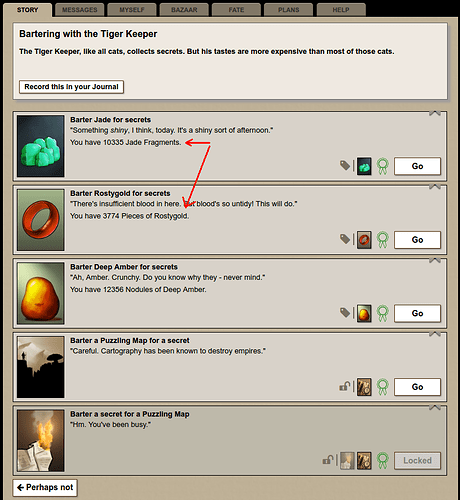Collapse the Barter a Puzzling Map panel
460x500 pixels.
pos(435,334)
